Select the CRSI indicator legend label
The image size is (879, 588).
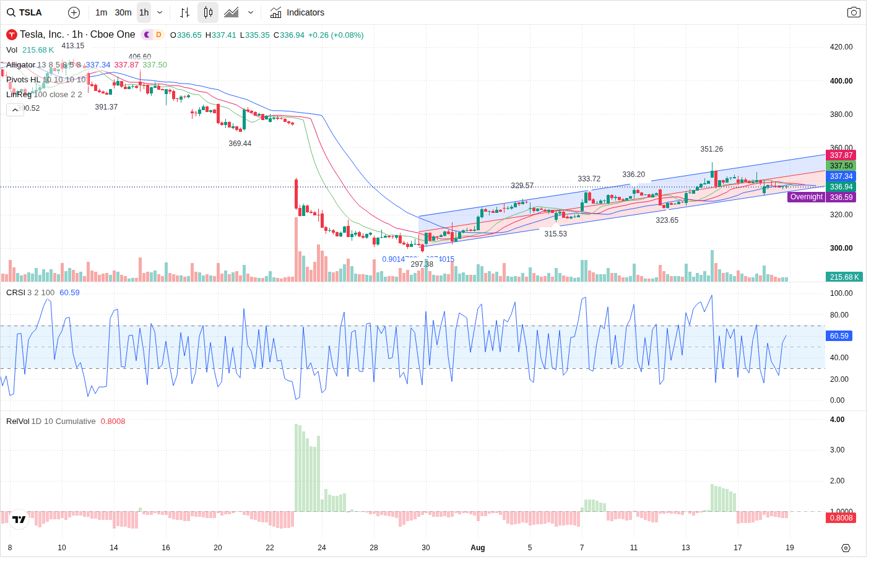(15, 293)
